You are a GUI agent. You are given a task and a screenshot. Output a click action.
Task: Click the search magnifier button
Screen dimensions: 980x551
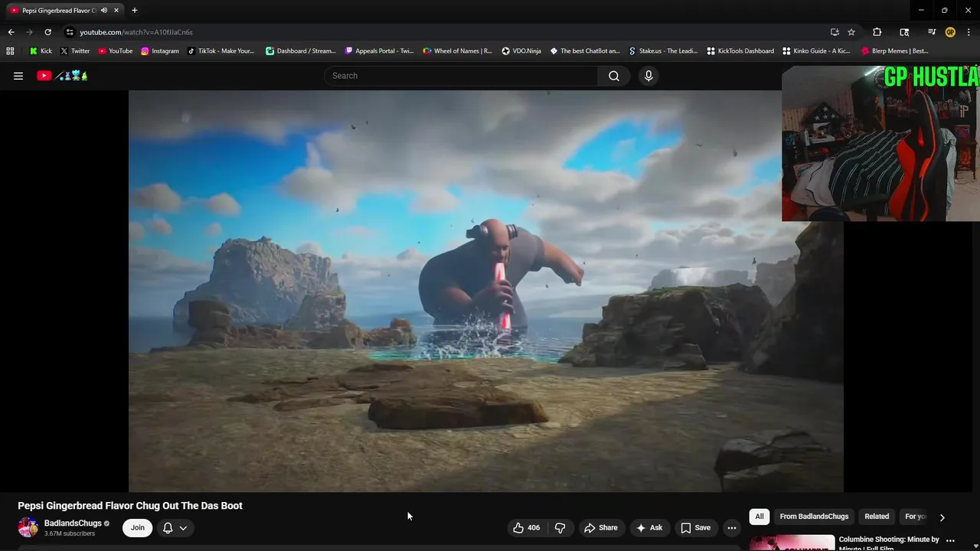click(614, 76)
